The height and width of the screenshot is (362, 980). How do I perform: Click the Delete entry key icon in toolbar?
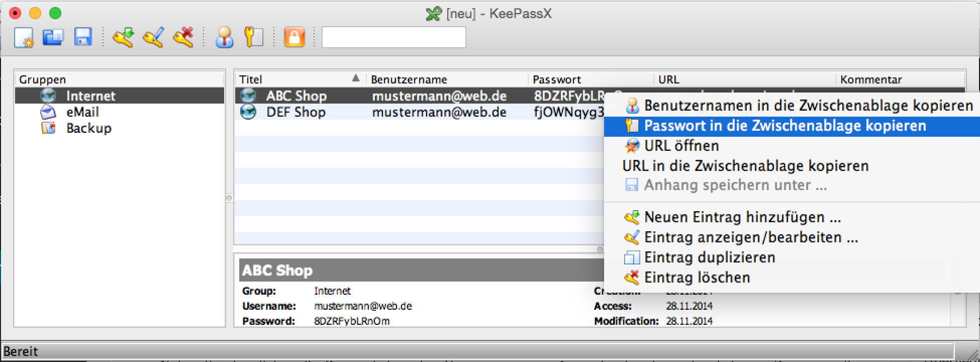click(x=183, y=37)
